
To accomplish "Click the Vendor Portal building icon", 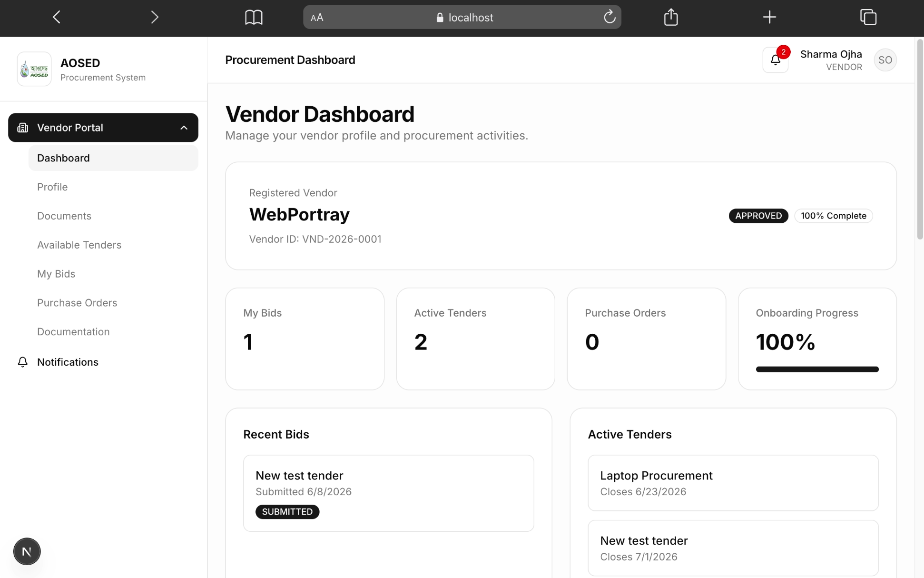I will point(23,128).
